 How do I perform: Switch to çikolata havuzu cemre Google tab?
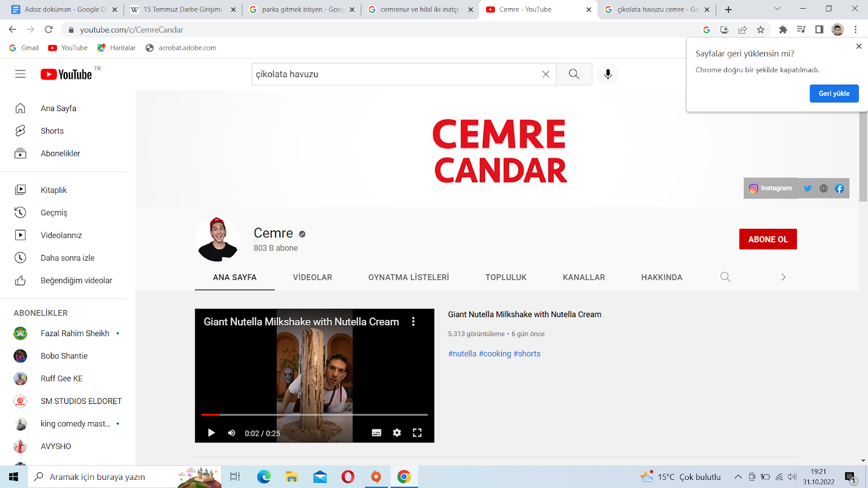(x=658, y=10)
